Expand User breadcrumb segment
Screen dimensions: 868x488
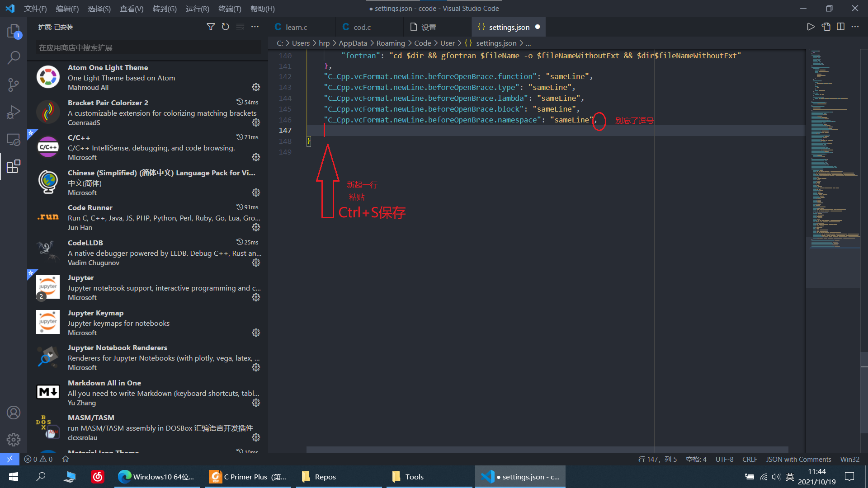click(x=448, y=43)
